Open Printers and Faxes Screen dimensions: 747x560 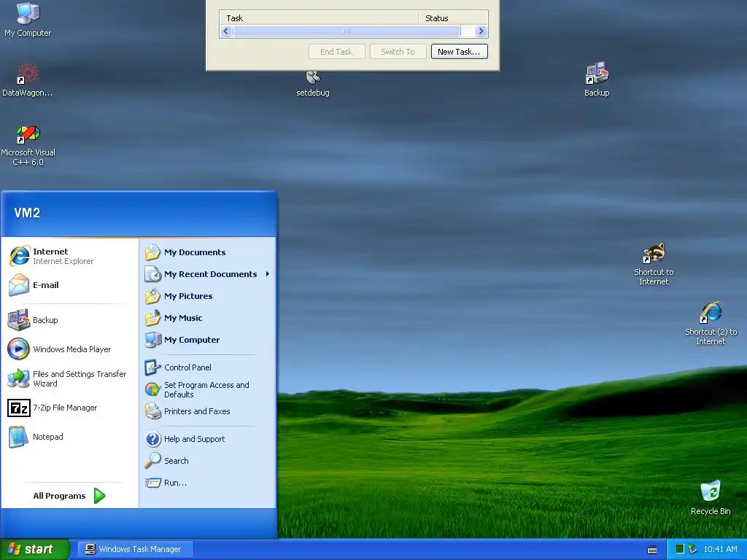207,411
